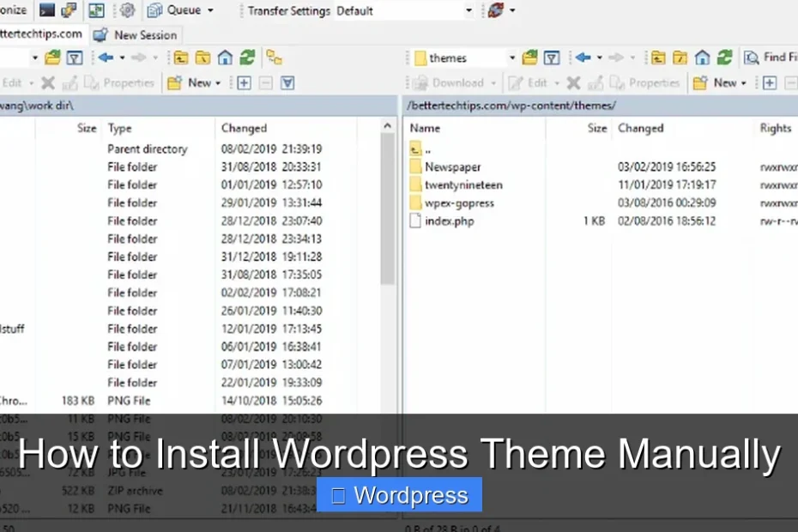Toggle synchronize browsing icon
Screen dimensions: 798x532
click(x=275, y=57)
